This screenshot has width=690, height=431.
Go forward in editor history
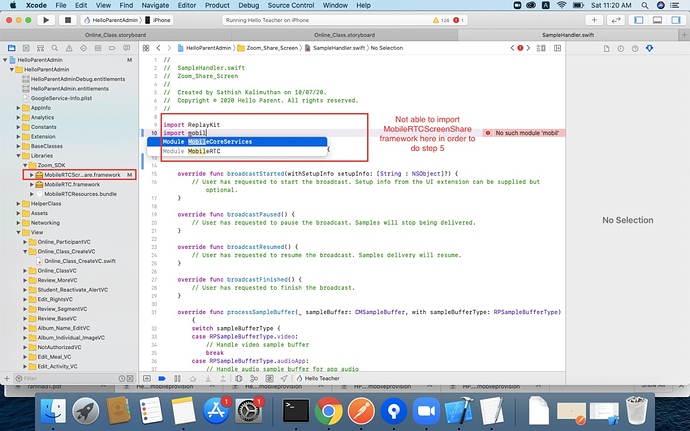[x=169, y=48]
